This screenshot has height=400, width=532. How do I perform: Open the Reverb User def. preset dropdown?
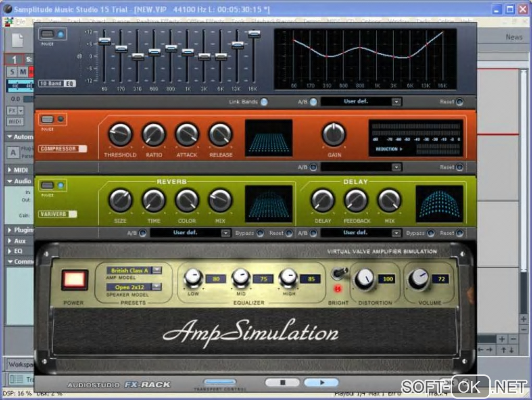pyautogui.click(x=226, y=233)
